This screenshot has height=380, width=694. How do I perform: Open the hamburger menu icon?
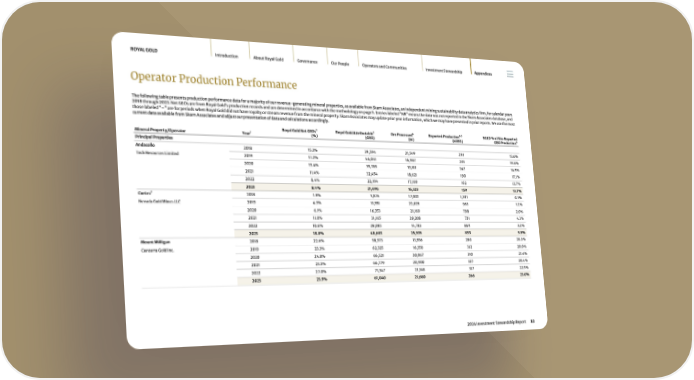[510, 74]
